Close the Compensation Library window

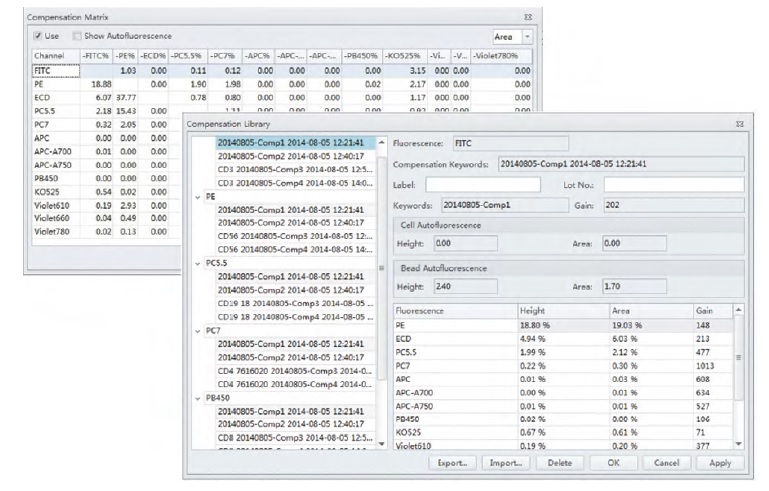(x=740, y=124)
